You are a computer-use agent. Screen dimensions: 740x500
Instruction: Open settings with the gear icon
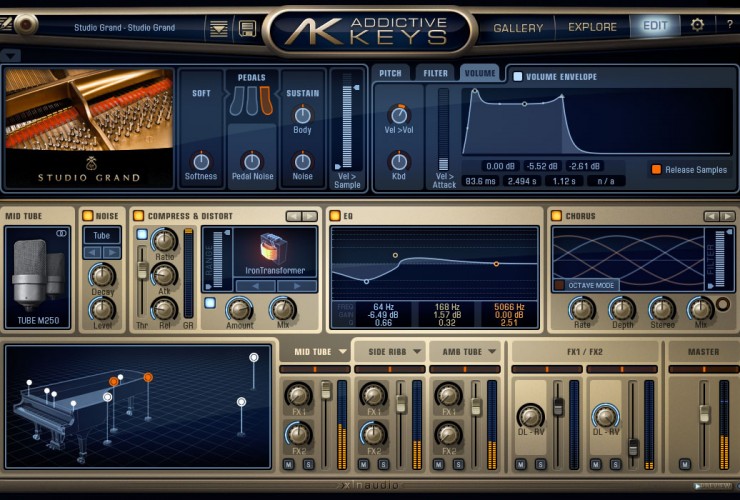point(697,25)
